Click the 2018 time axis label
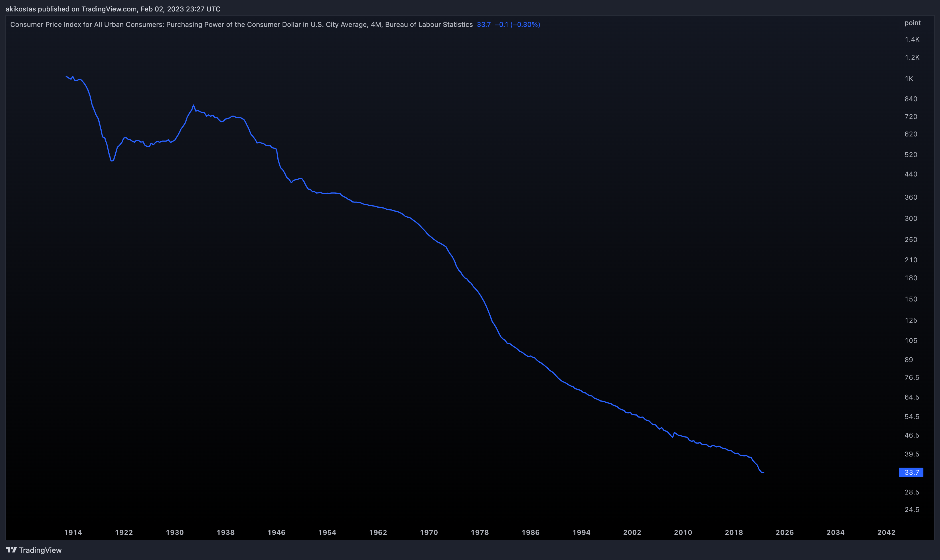Image resolution: width=940 pixels, height=560 pixels. (734, 533)
